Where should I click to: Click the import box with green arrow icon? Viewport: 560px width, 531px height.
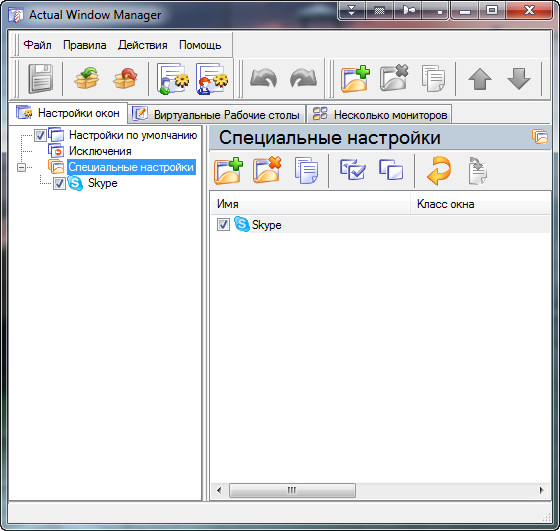(x=86, y=79)
